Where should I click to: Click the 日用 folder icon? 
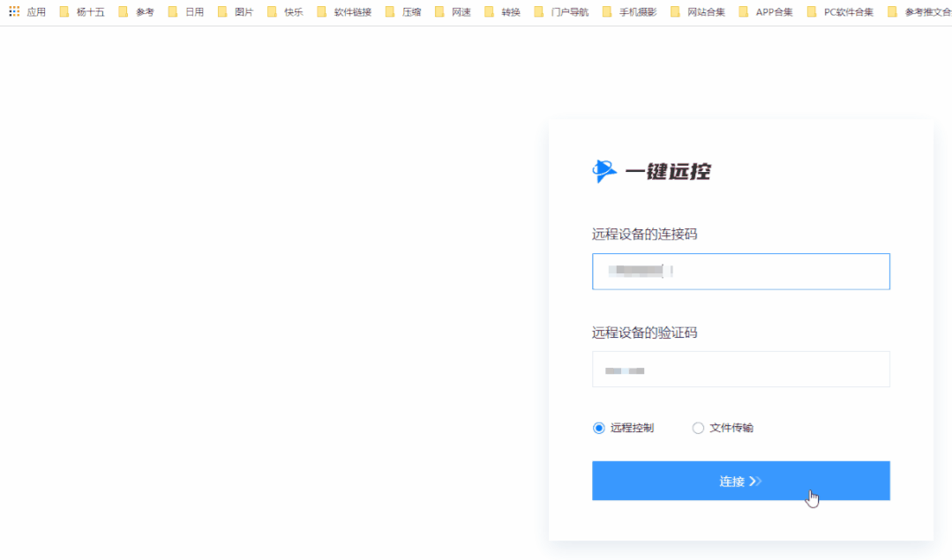point(174,11)
